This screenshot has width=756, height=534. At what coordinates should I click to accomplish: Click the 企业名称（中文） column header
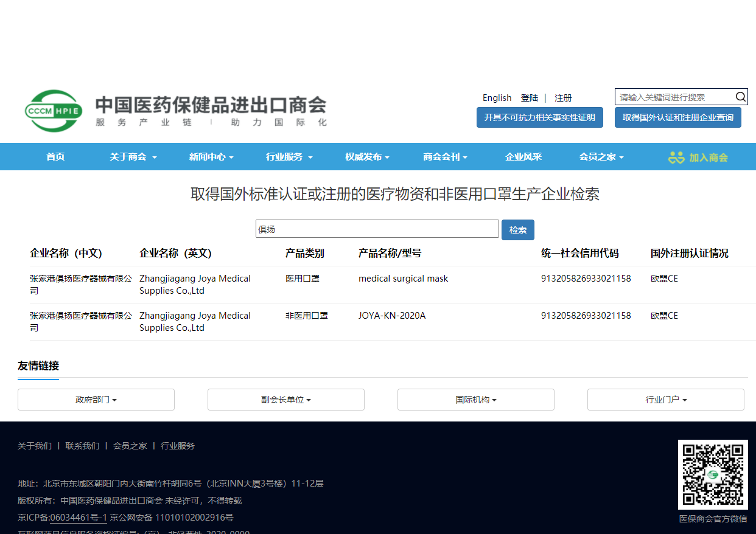click(66, 254)
